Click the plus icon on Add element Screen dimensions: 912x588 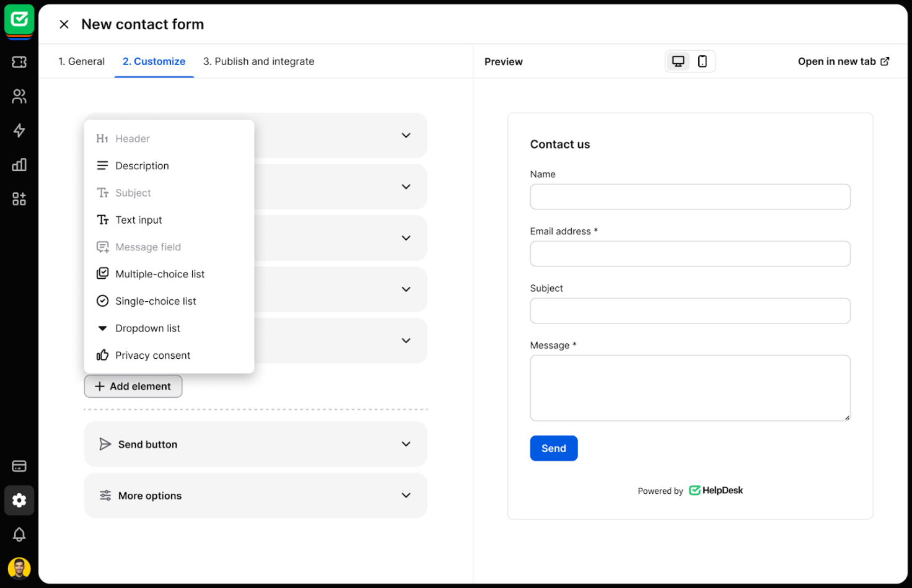99,386
